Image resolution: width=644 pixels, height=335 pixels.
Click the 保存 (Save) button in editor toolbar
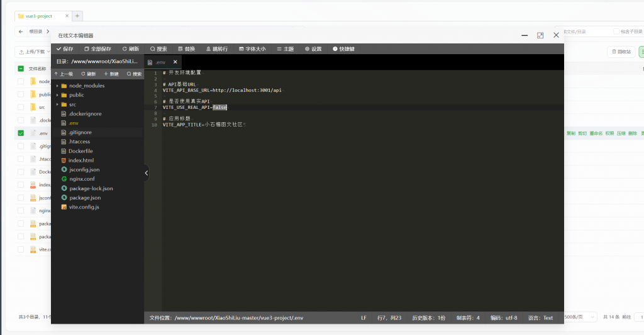65,48
